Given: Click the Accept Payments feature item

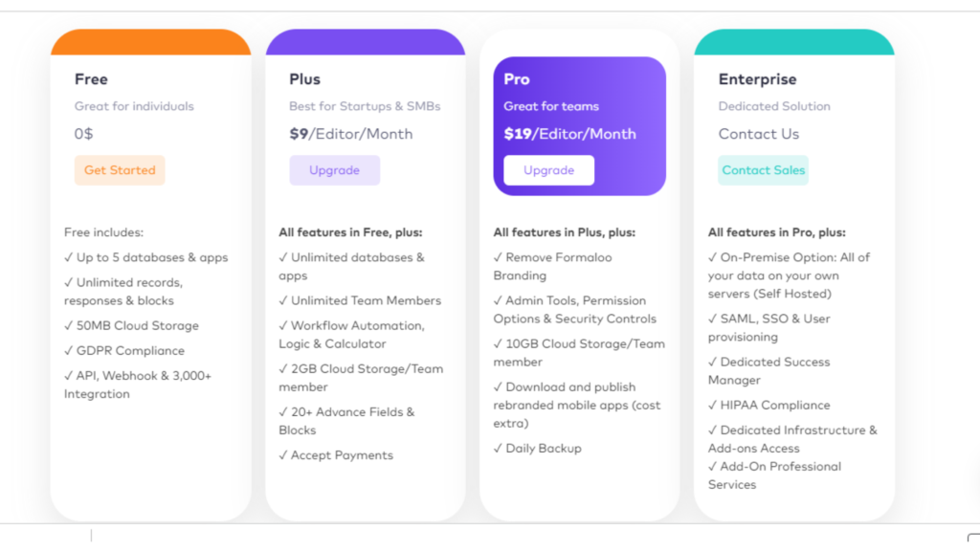Looking at the screenshot, I should pos(336,455).
